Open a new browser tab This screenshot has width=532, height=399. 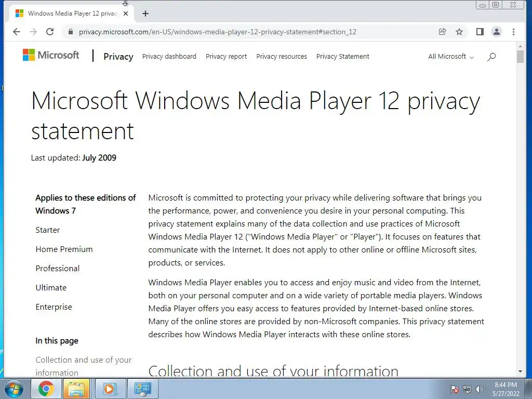tap(145, 14)
